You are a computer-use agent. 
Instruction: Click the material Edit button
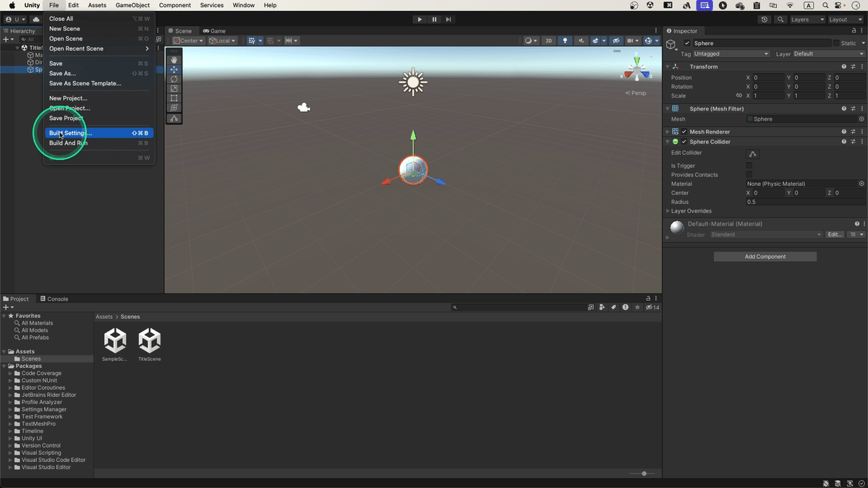point(835,234)
